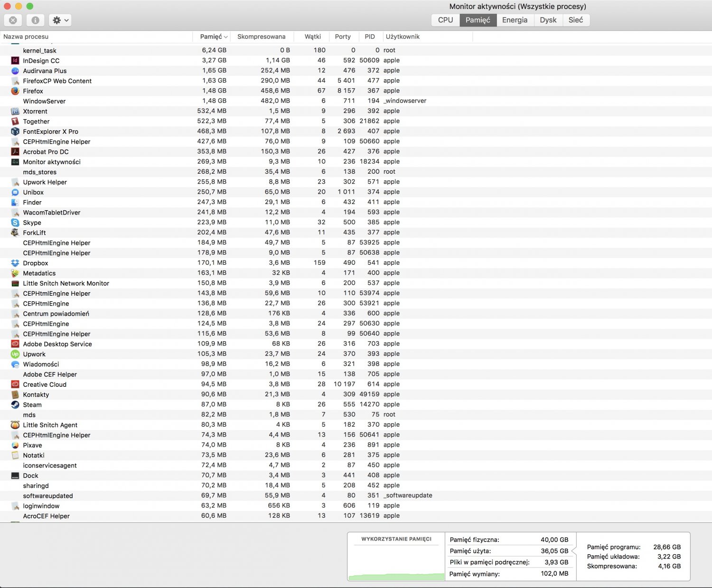Switch to the Energia tab
Viewport: 712px width, 588px height.
(515, 20)
